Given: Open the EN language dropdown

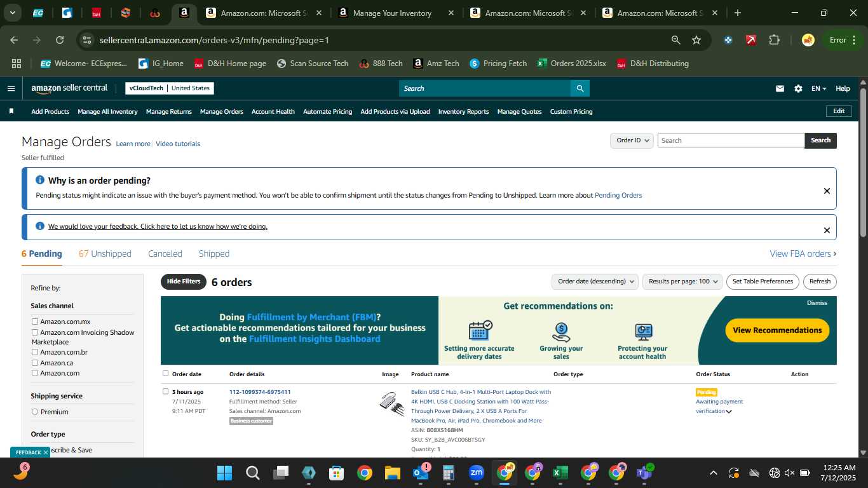Looking at the screenshot, I should tap(818, 89).
